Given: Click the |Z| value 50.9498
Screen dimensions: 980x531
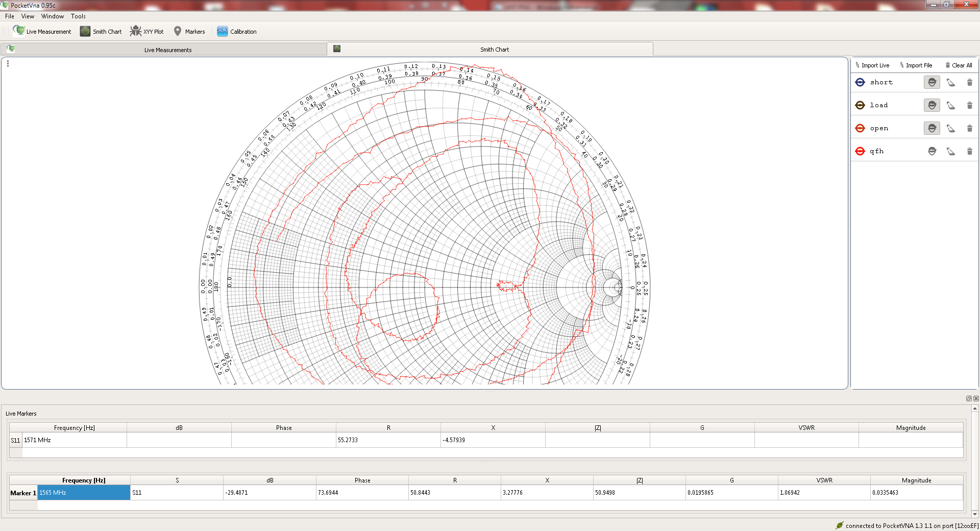Looking at the screenshot, I should point(640,493).
